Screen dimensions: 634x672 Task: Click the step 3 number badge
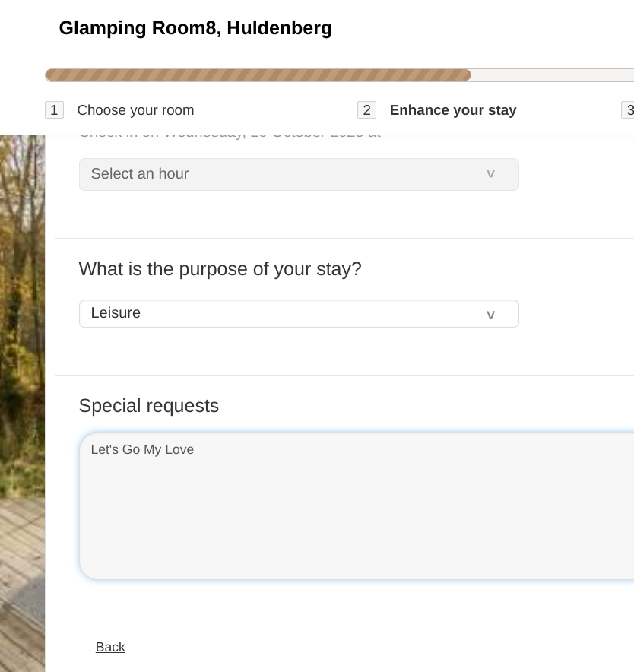coord(629,110)
